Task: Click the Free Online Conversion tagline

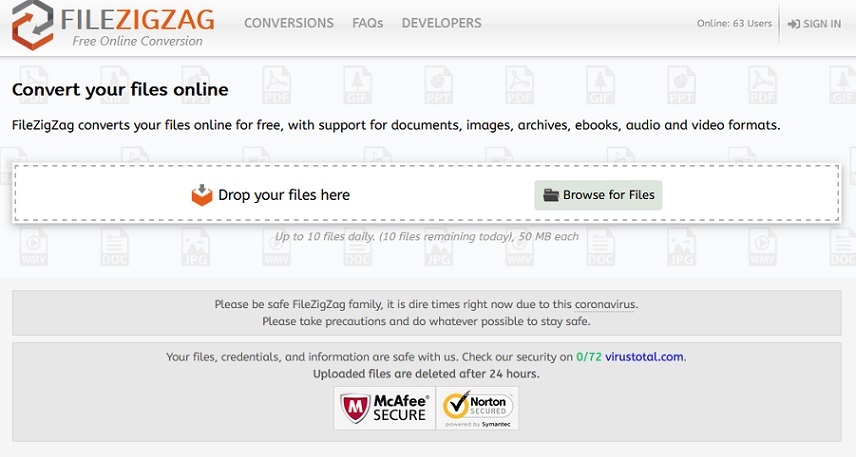Action: tap(138, 41)
